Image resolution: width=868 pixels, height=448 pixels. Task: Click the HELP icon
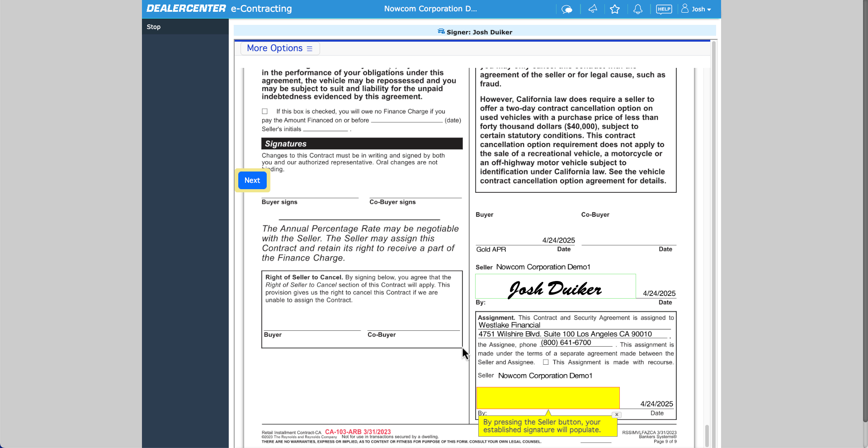pos(664,9)
